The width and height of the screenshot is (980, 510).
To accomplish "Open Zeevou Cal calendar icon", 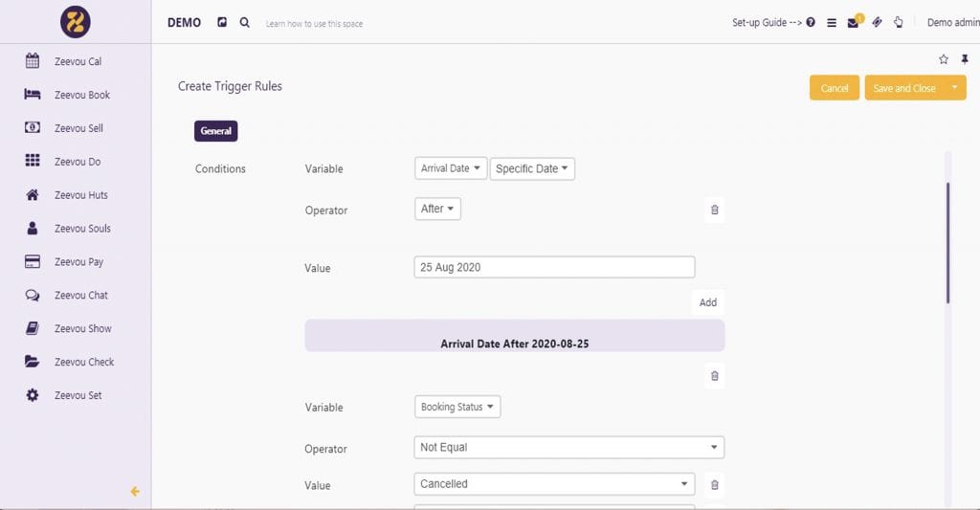I will click(33, 60).
